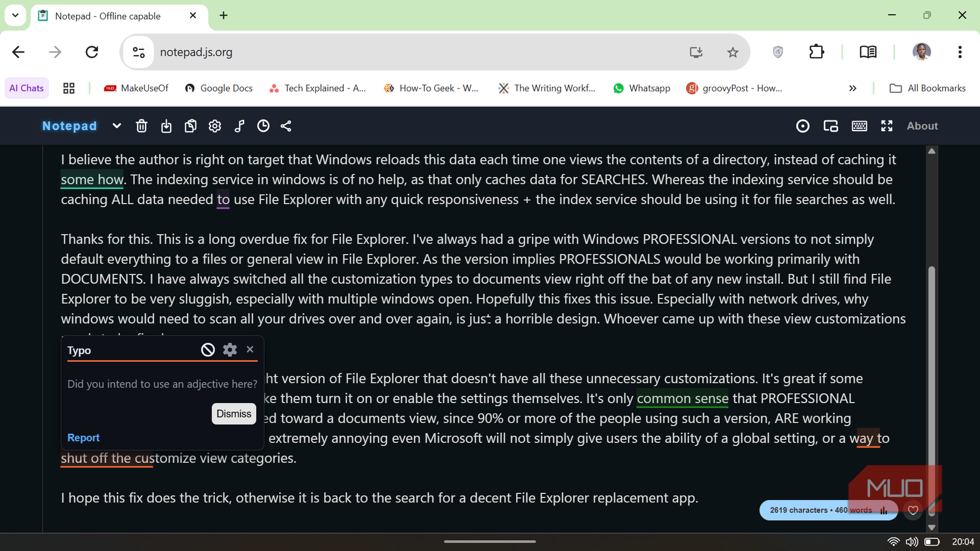Toggle focus mode with the circle icon
Screen dimensions: 980x551
[x=803, y=126]
